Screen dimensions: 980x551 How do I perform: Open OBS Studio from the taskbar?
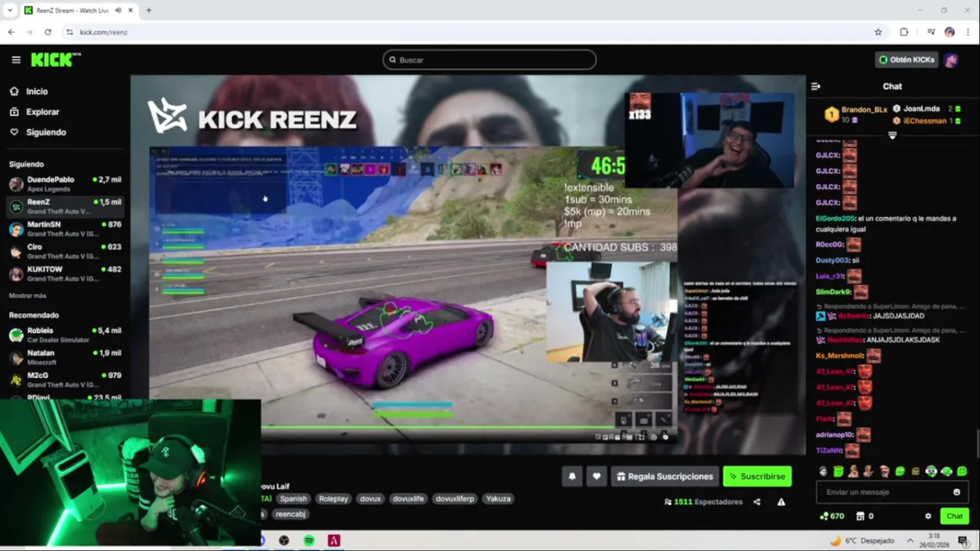(284, 540)
